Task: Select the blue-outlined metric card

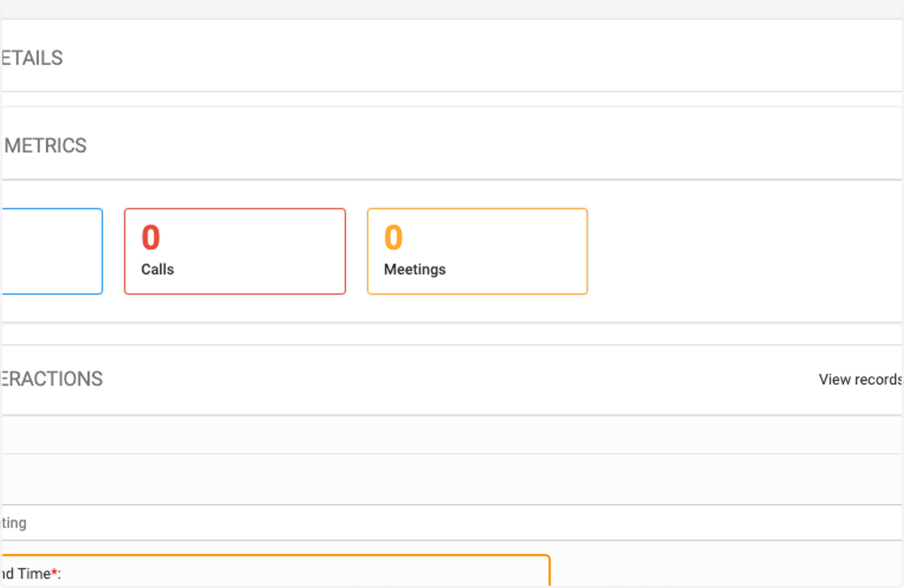Action: coord(51,251)
